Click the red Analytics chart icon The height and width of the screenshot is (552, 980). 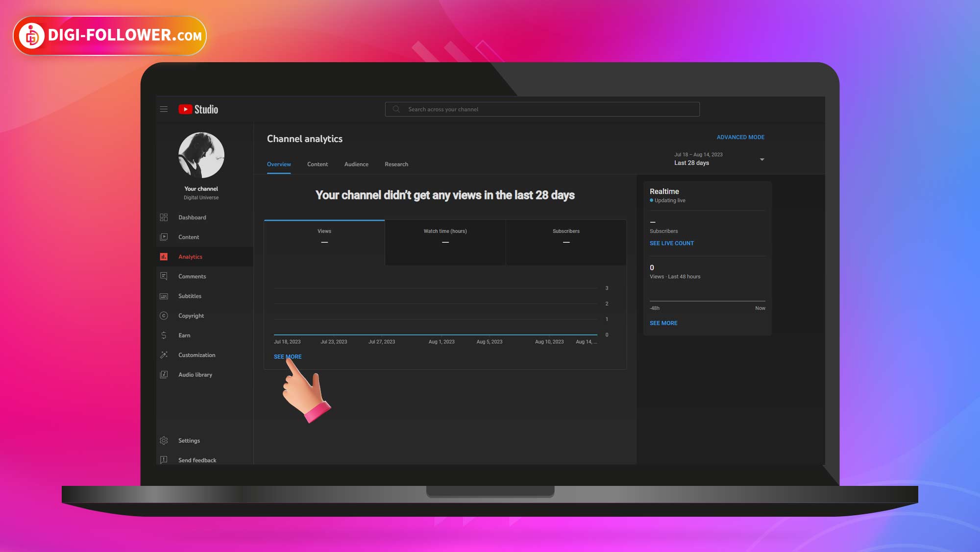[x=164, y=257]
